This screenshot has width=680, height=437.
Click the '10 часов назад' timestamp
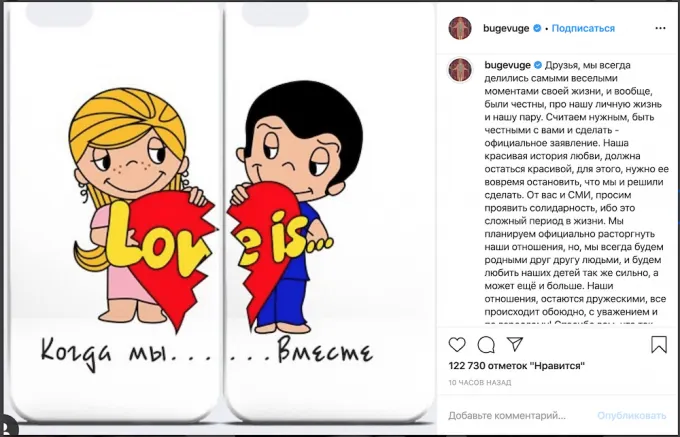tap(478, 384)
